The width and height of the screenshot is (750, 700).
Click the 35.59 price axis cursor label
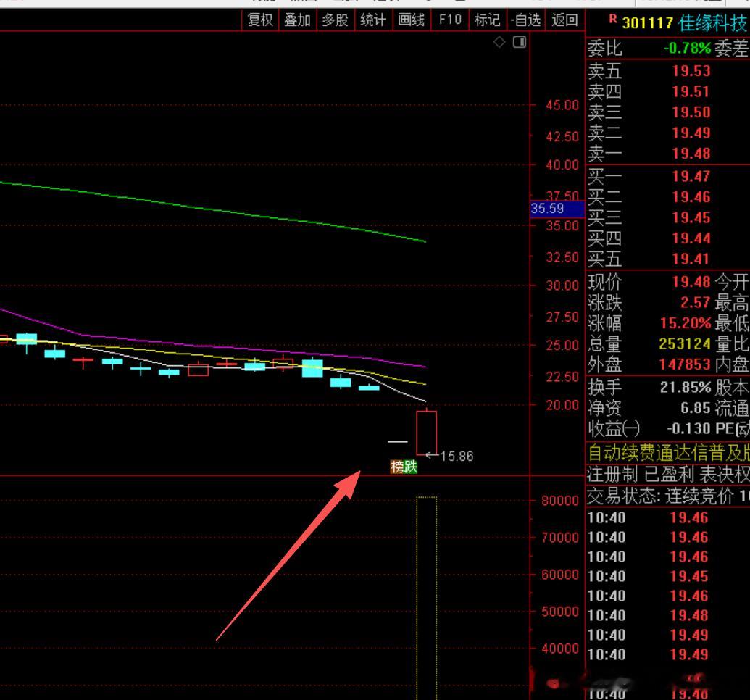557,209
